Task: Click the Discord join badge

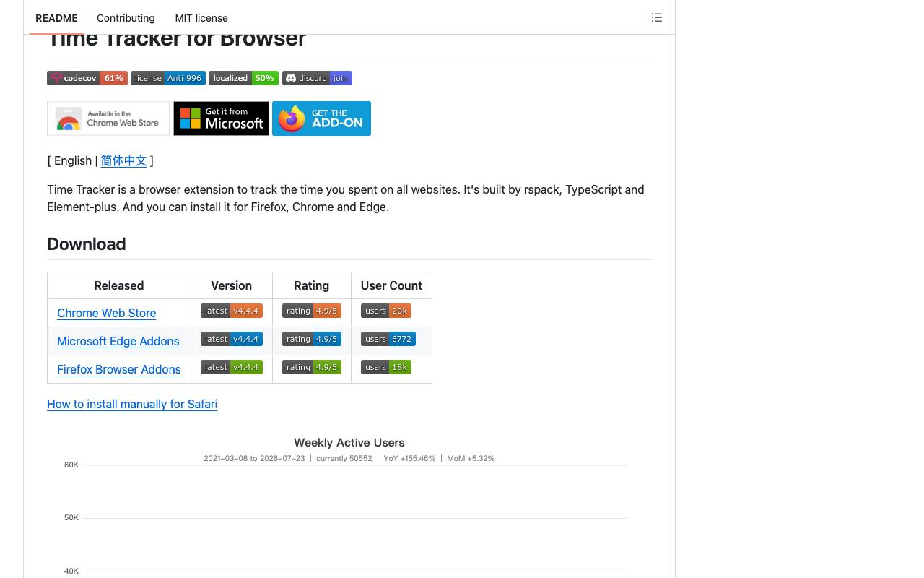Action: [317, 78]
